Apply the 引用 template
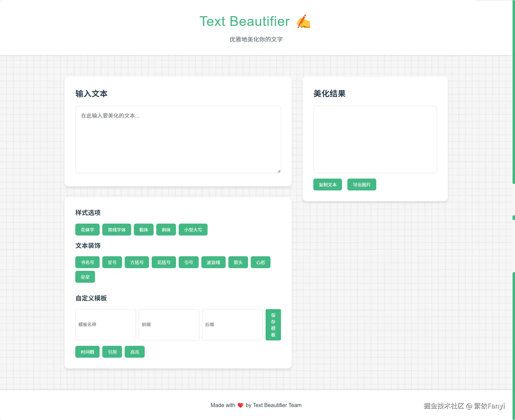The width and height of the screenshot is (515, 420). pyautogui.click(x=112, y=352)
